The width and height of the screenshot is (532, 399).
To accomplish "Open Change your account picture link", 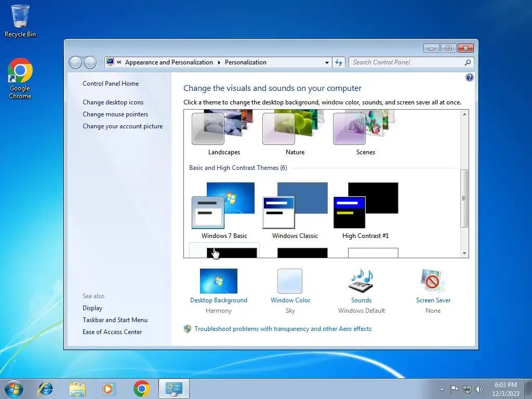I will pyautogui.click(x=123, y=126).
